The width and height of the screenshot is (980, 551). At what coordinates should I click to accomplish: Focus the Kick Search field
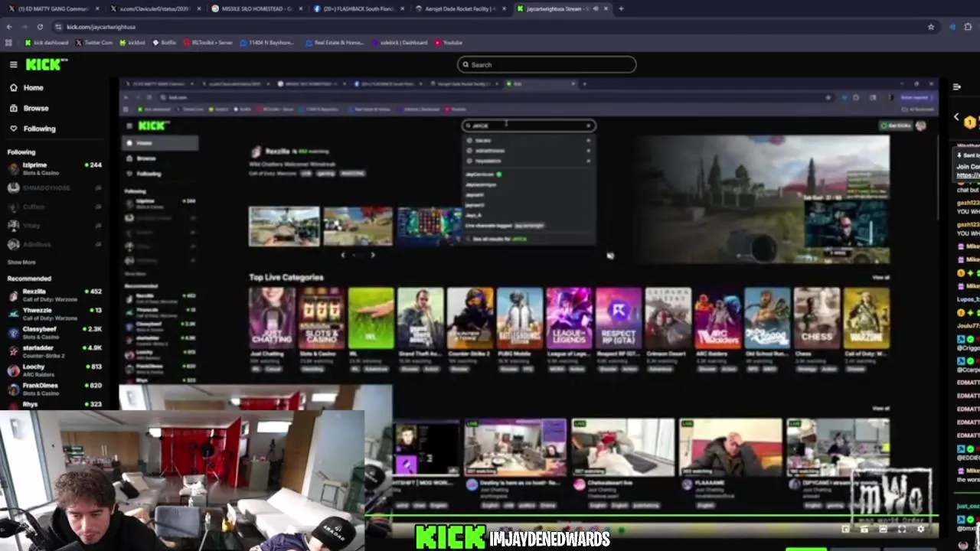(x=547, y=64)
